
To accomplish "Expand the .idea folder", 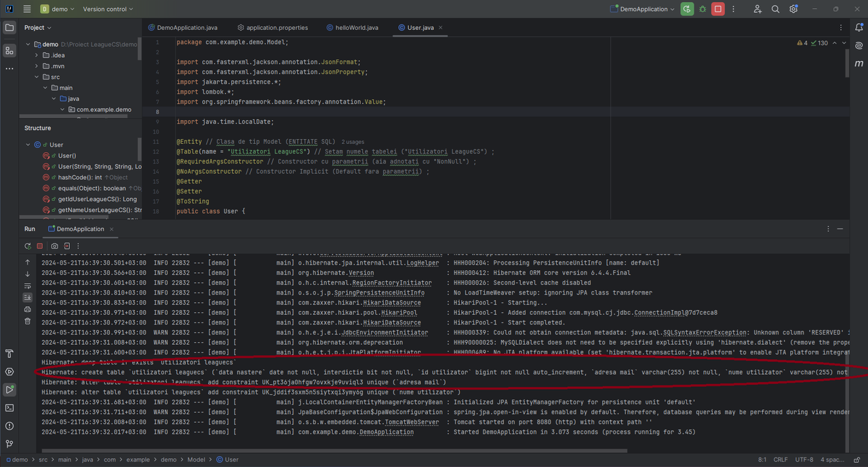I will pos(37,55).
